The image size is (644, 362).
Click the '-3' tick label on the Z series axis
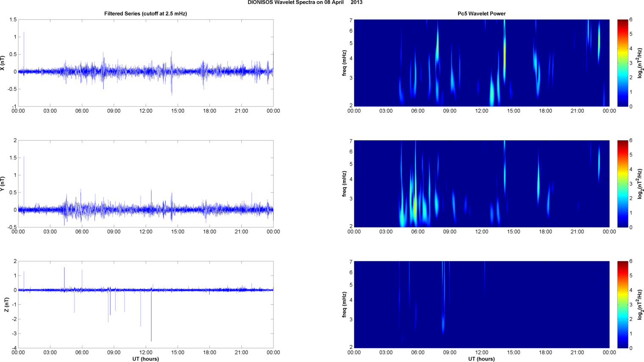pos(14,334)
